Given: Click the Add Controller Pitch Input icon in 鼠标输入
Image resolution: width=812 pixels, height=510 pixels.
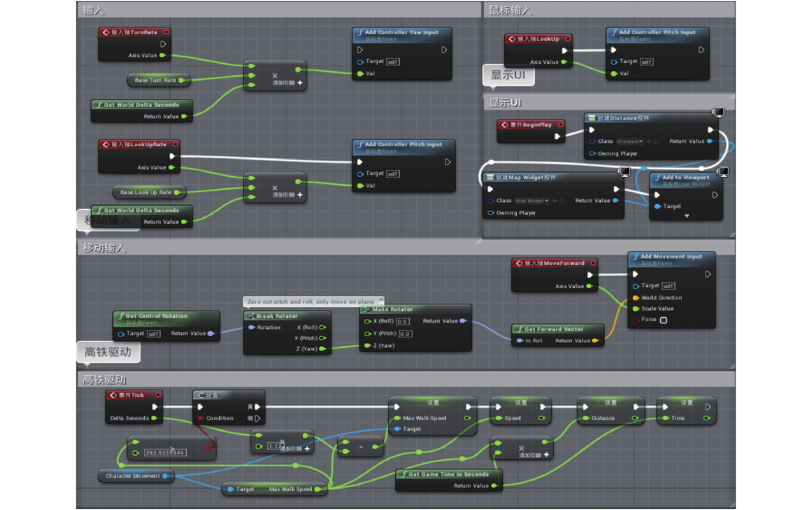Looking at the screenshot, I should (614, 32).
